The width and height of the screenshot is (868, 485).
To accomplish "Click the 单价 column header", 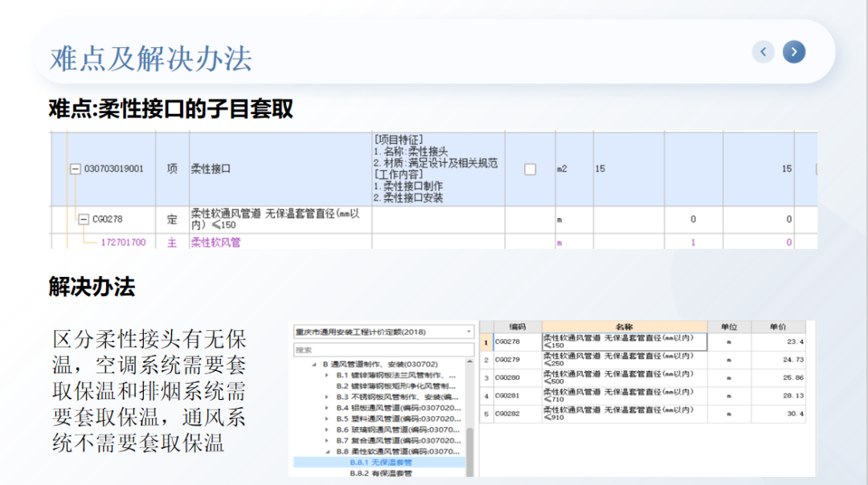I will pyautogui.click(x=778, y=327).
